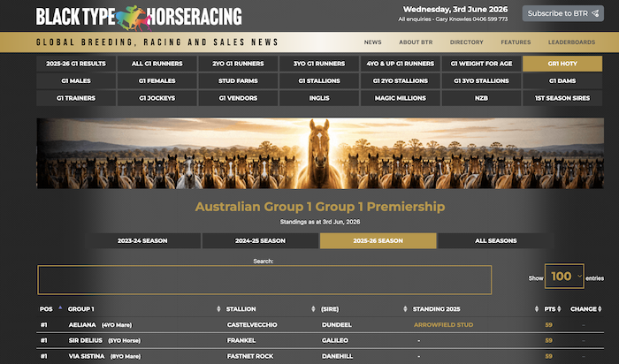Viewport: 619px width, 364px height.
Task: Open STUD FARMS leaderboard
Action: click(238, 81)
